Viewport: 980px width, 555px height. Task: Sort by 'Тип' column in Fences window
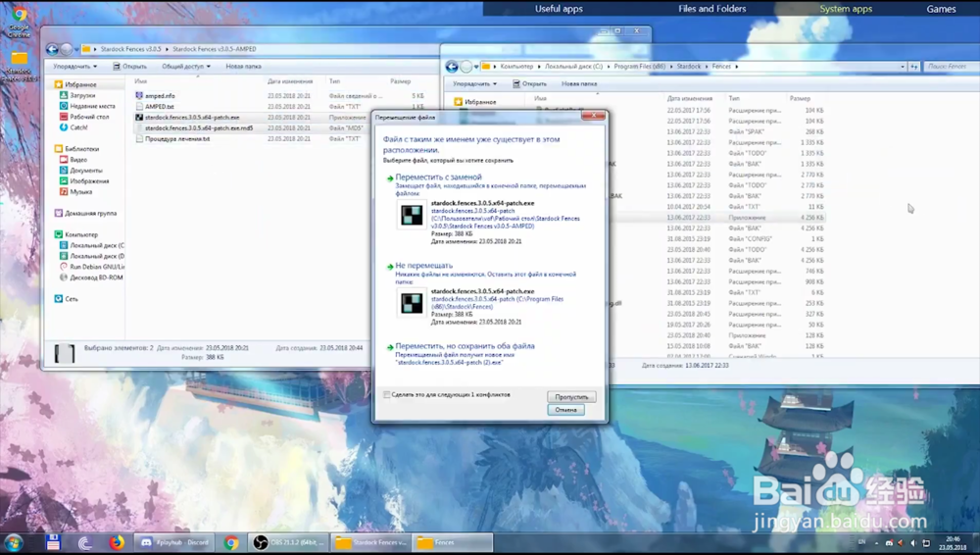pyautogui.click(x=734, y=99)
